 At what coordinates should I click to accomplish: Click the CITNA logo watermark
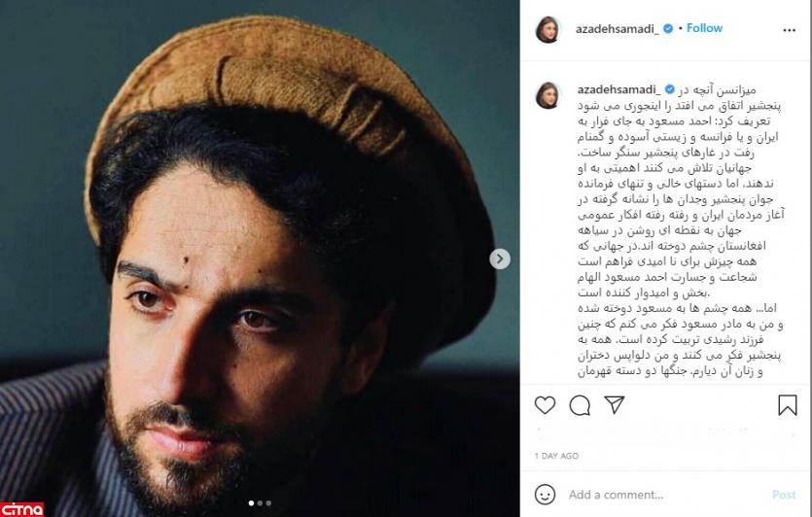click(21, 510)
